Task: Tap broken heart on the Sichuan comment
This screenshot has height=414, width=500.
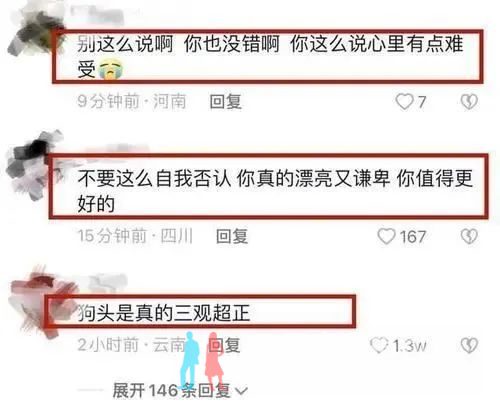Action: (469, 236)
